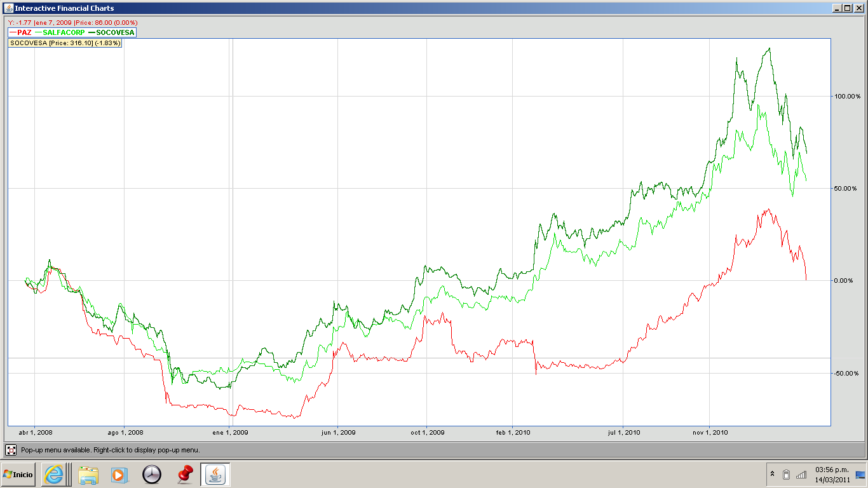This screenshot has height=488, width=868.
Task: Click the cursor readout 'ene 7, 2009' line
Action: coord(72,23)
